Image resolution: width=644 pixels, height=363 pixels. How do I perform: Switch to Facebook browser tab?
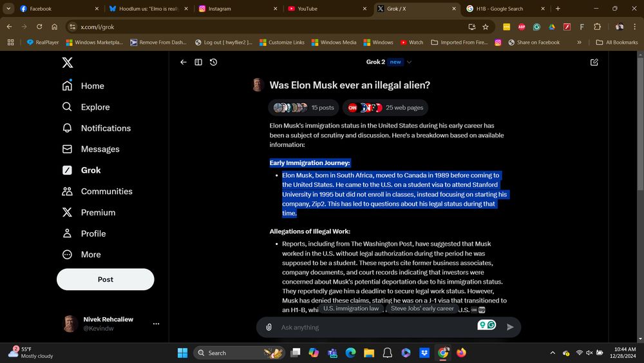pos(60,8)
